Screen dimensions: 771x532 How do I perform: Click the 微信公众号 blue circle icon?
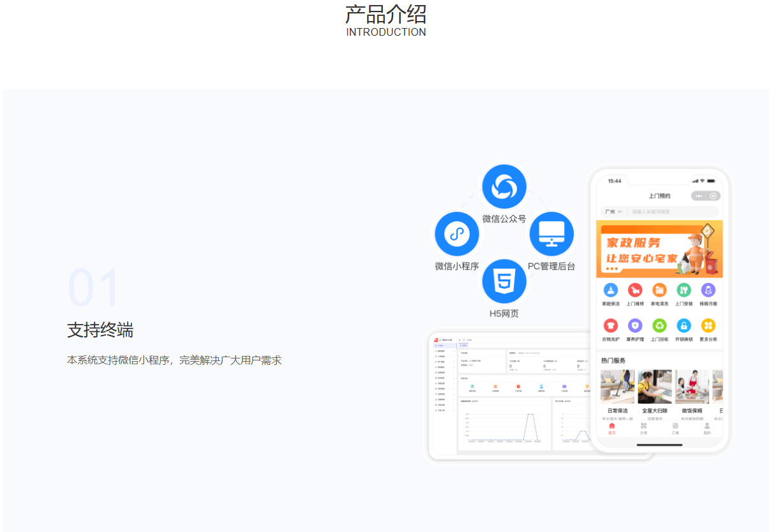coord(504,187)
